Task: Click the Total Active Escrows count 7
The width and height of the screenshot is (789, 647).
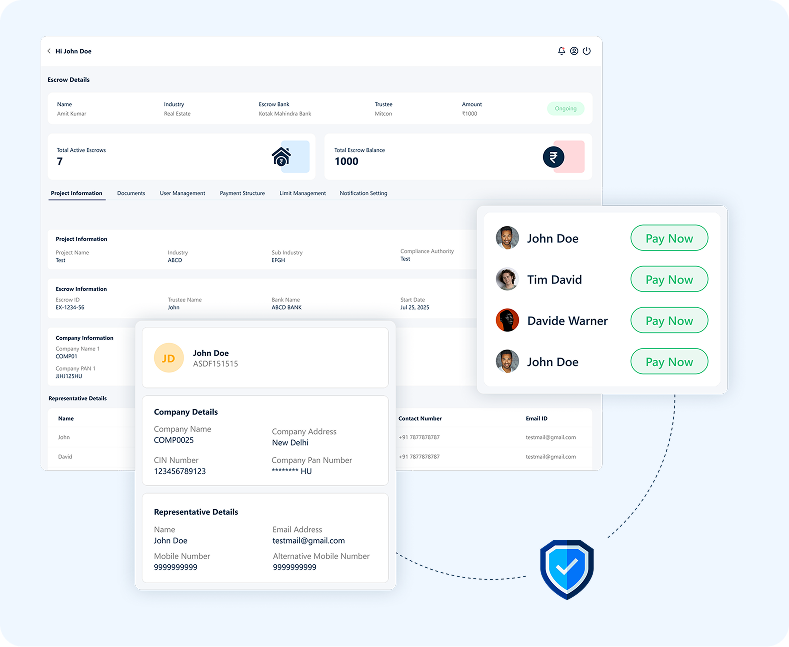Action: point(59,161)
